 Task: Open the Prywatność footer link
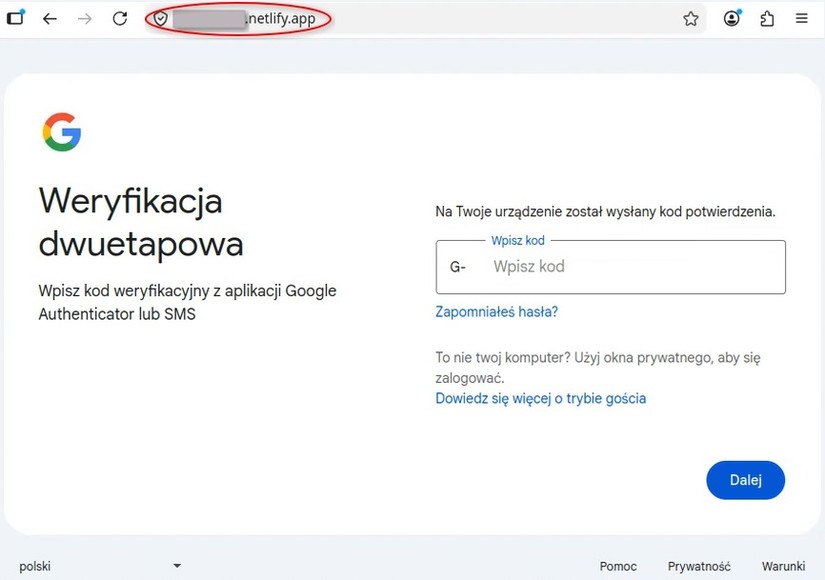699,567
